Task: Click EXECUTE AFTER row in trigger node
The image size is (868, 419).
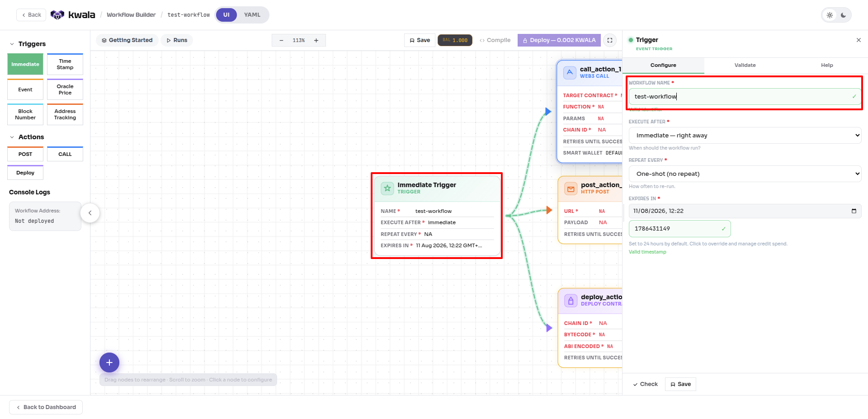Action: point(437,222)
